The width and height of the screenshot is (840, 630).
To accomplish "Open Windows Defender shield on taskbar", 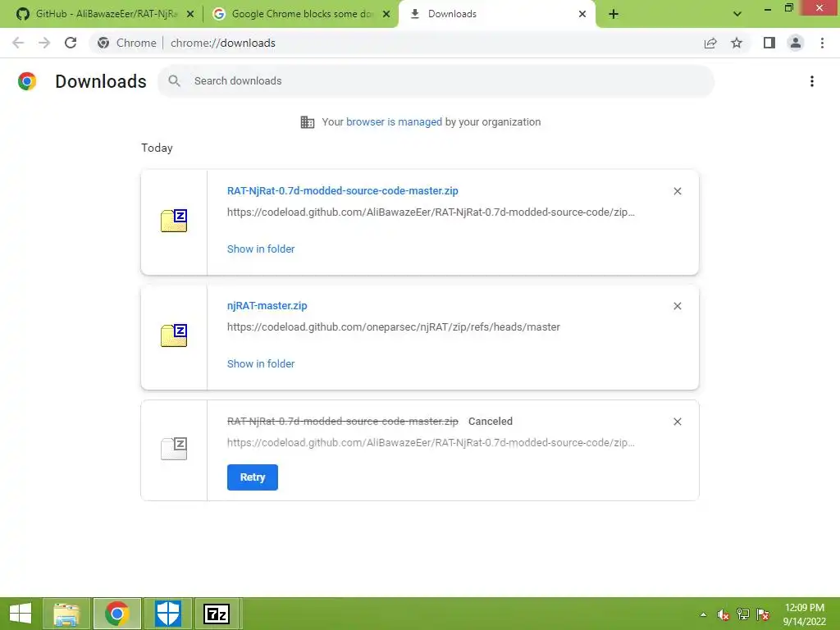I will pyautogui.click(x=167, y=614).
